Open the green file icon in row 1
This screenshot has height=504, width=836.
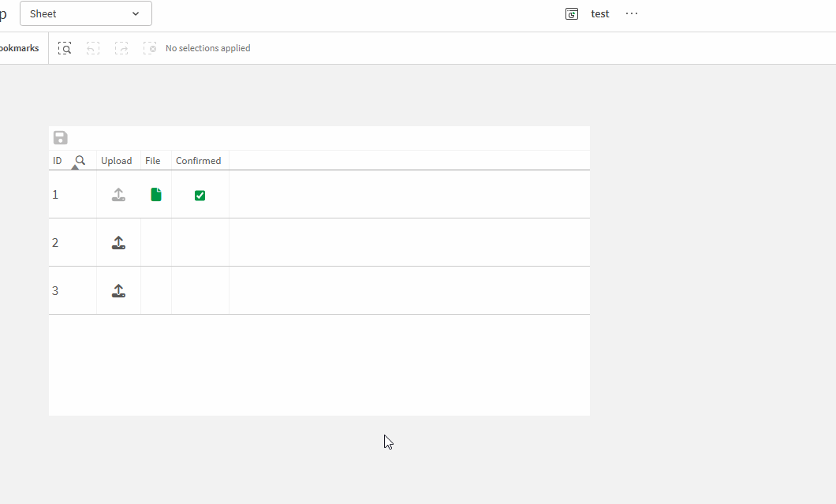pyautogui.click(x=156, y=195)
